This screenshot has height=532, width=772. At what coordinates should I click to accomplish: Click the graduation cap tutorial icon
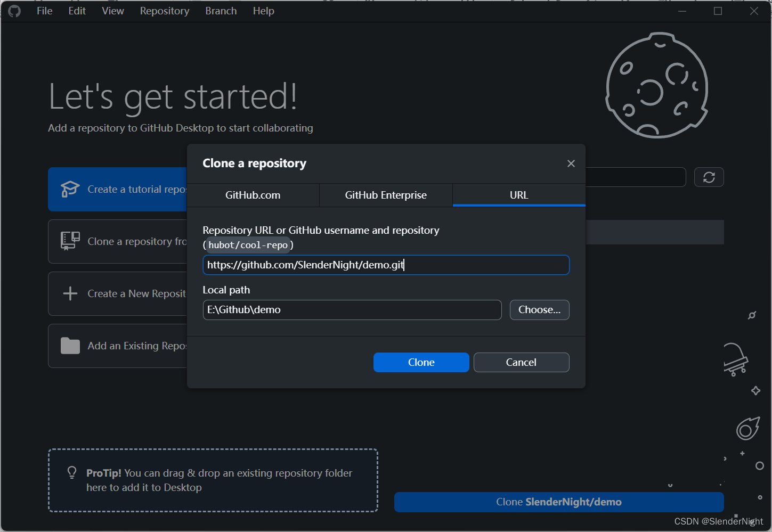pyautogui.click(x=70, y=189)
